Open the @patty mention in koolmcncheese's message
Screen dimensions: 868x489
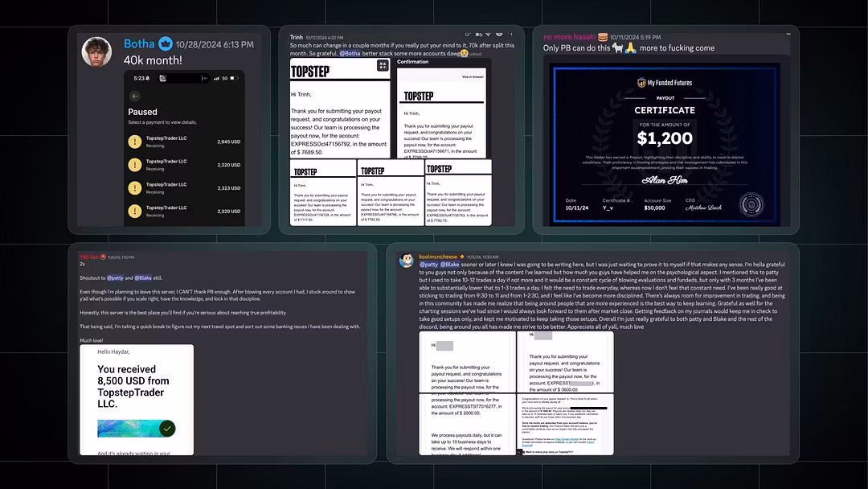428,265
